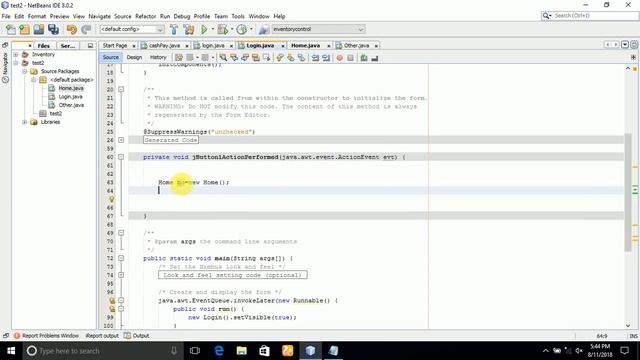Expand the Look and feel fold at line 74

121,275
